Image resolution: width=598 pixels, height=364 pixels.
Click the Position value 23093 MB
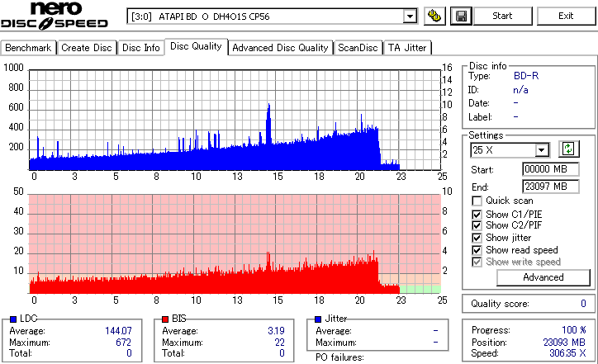click(x=564, y=343)
